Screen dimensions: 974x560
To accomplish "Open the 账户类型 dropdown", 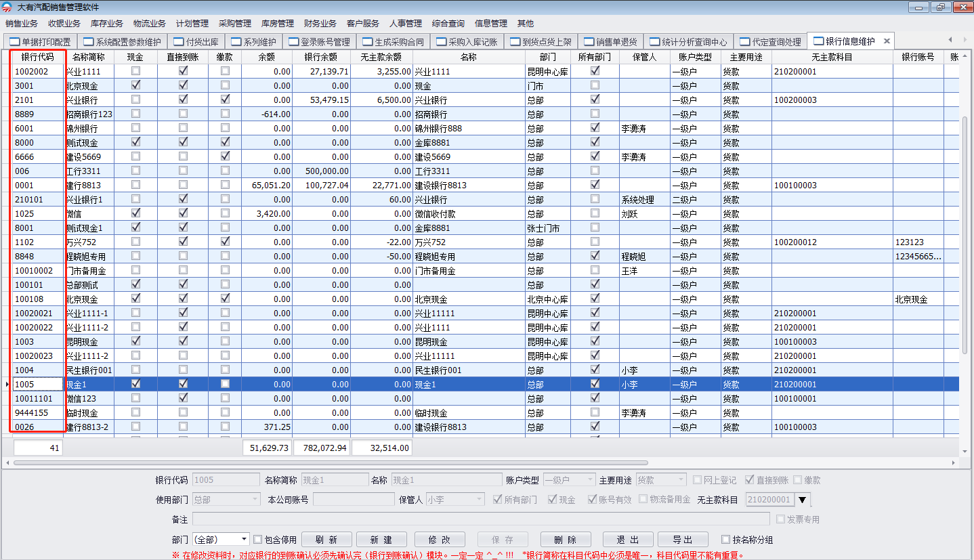I will (x=590, y=480).
